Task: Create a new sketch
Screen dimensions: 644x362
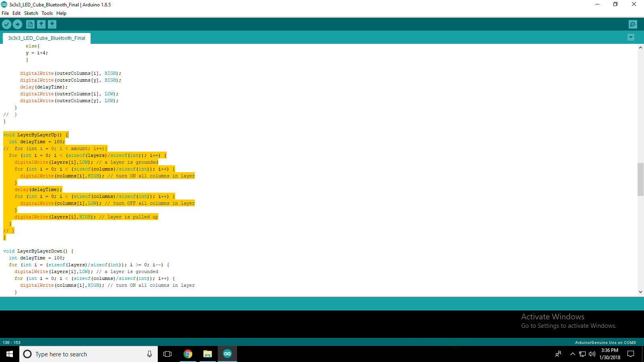Action: (x=30, y=25)
